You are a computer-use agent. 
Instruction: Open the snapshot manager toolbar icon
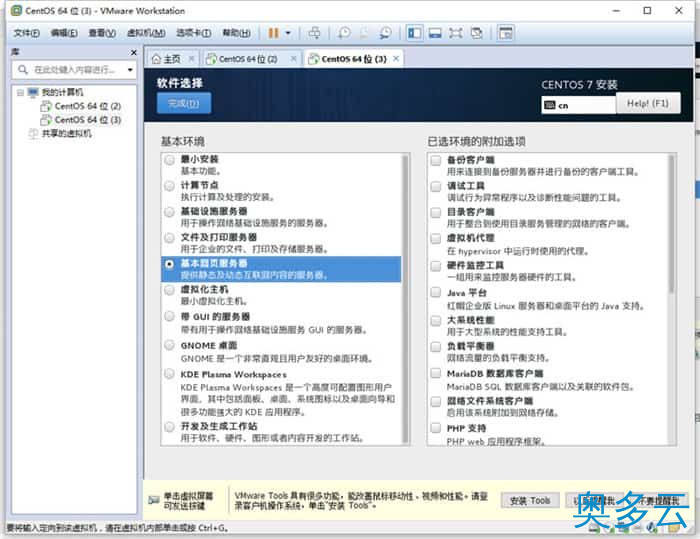tap(385, 33)
